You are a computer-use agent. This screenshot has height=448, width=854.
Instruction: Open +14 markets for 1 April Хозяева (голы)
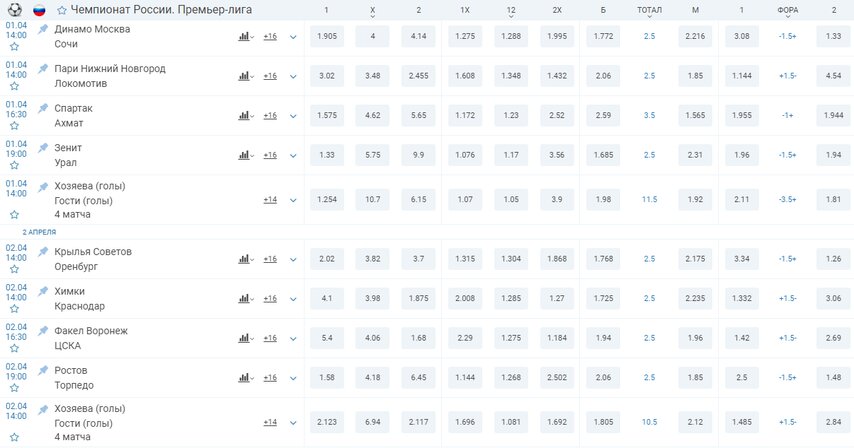pos(270,200)
